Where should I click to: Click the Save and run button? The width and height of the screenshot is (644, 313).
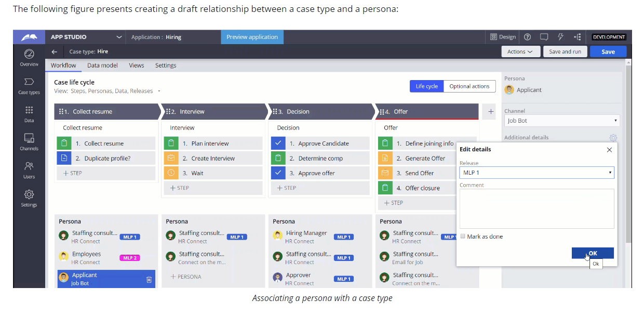pyautogui.click(x=565, y=51)
